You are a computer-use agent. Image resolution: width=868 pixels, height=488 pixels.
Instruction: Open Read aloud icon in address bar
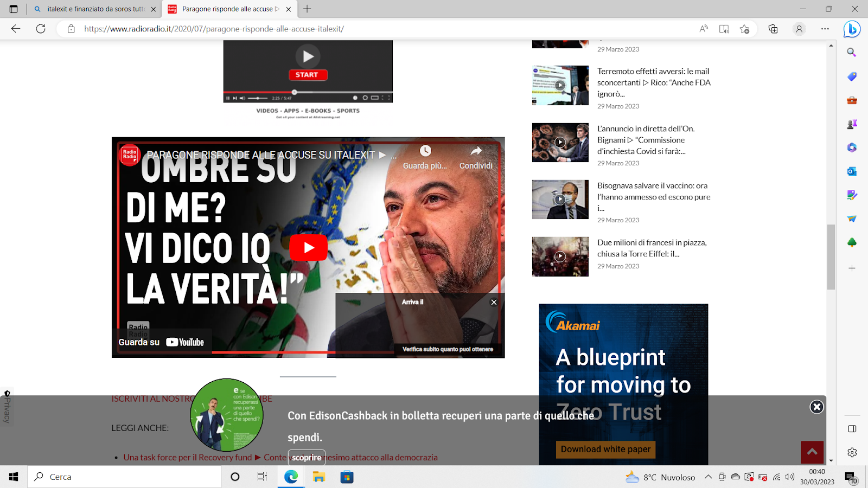click(704, 29)
